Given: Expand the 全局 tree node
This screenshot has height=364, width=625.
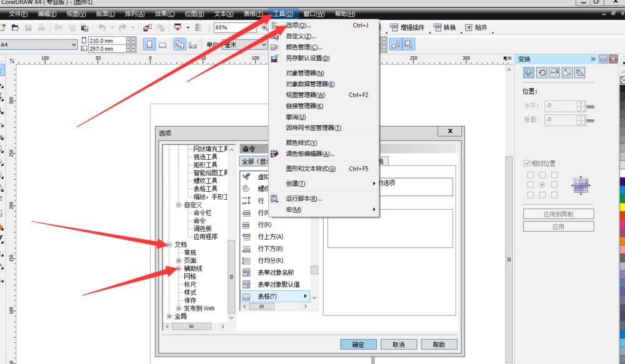Looking at the screenshot, I should point(169,316).
